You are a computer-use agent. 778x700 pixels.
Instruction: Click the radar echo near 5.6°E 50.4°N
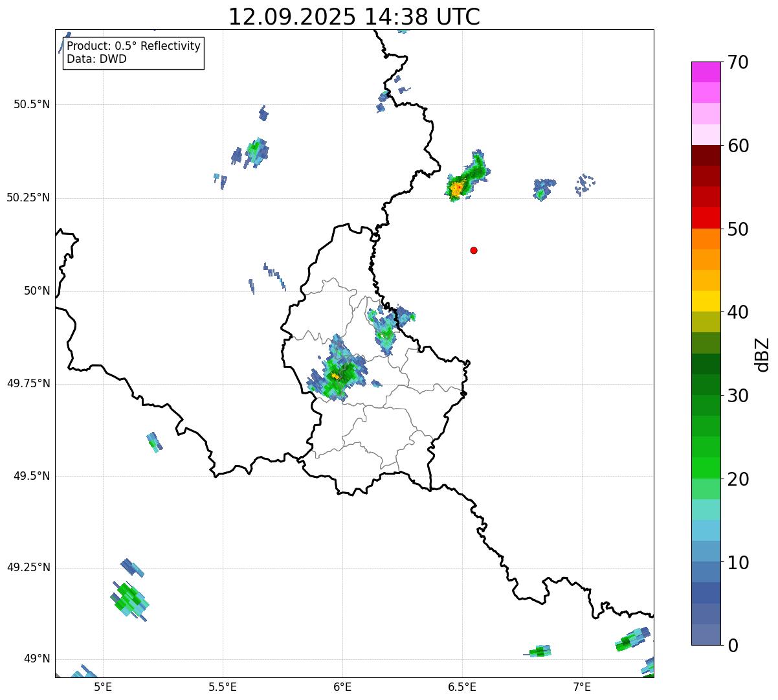252,153
